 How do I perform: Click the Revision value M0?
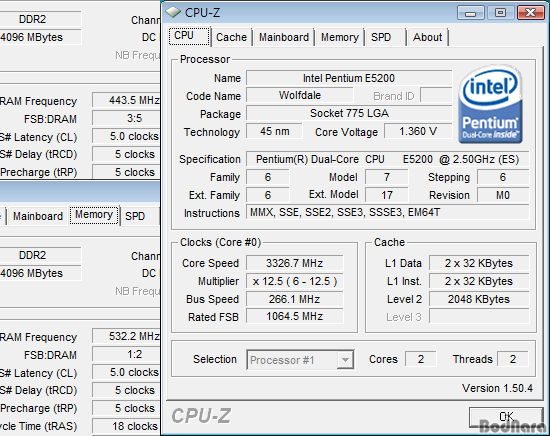[503, 195]
